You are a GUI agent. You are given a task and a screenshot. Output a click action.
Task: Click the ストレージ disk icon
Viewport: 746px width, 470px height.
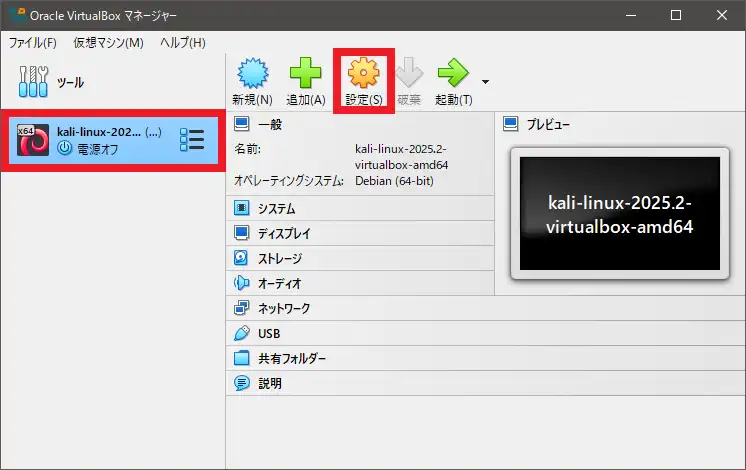pos(241,258)
